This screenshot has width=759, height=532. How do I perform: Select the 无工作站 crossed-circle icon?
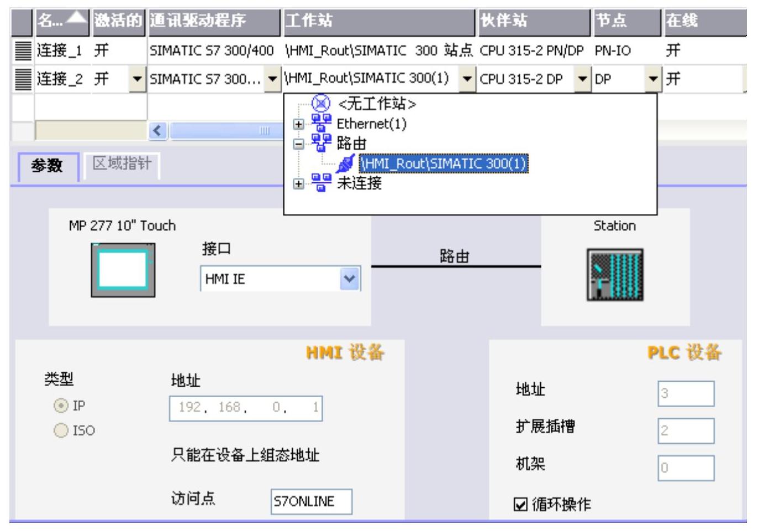coord(321,103)
